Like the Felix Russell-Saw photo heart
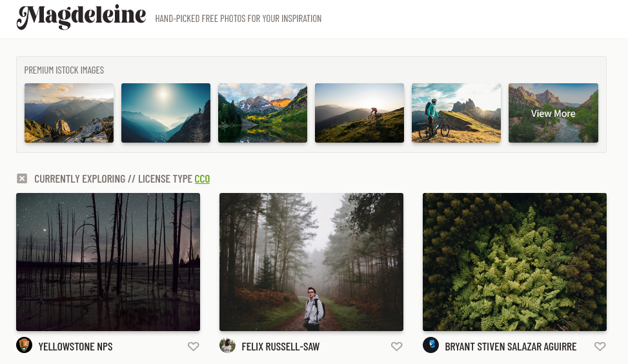 [x=396, y=347]
